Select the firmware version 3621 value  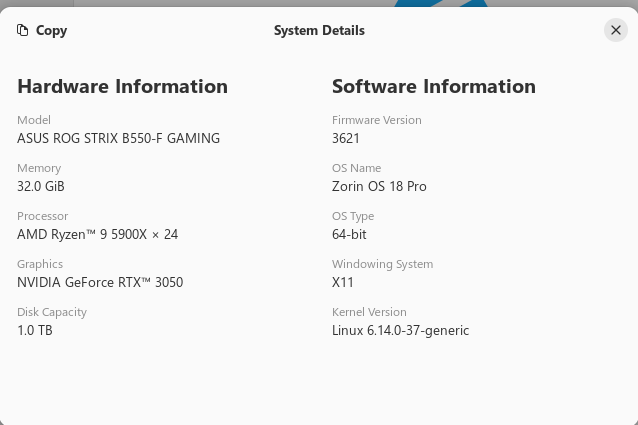coord(346,138)
